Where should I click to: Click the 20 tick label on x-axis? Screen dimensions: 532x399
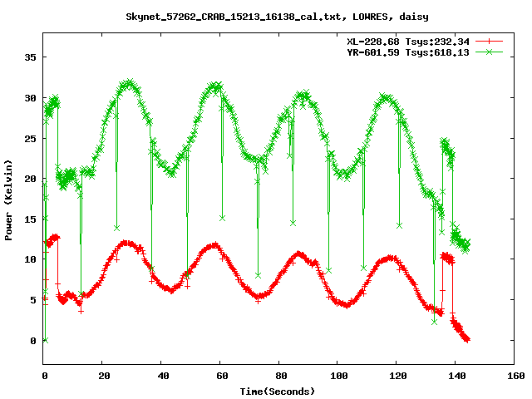[x=103, y=377]
